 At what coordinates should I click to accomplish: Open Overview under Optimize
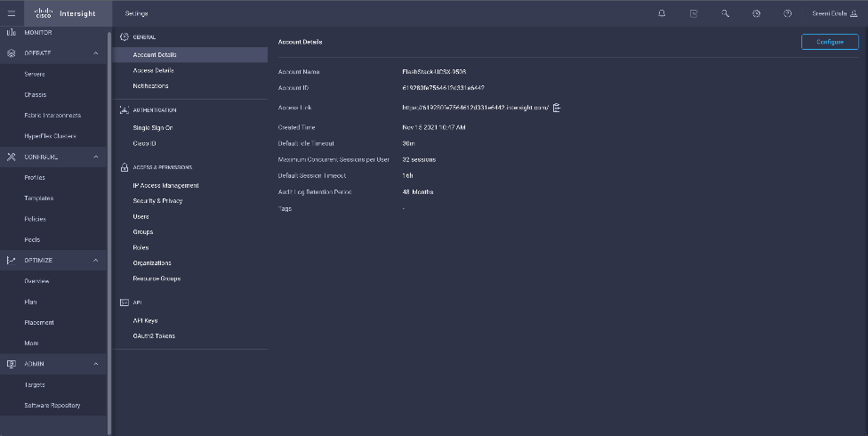pos(36,281)
